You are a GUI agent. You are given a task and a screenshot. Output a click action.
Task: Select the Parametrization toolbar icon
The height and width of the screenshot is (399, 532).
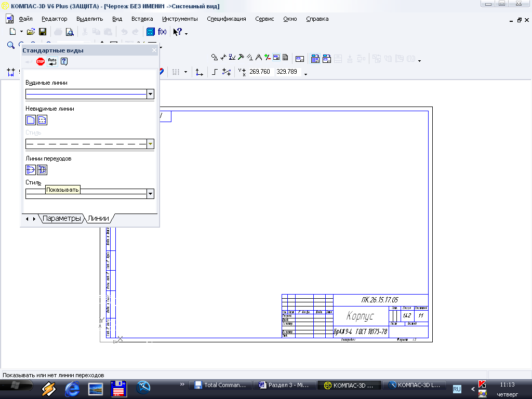pyautogui.click(x=250, y=57)
